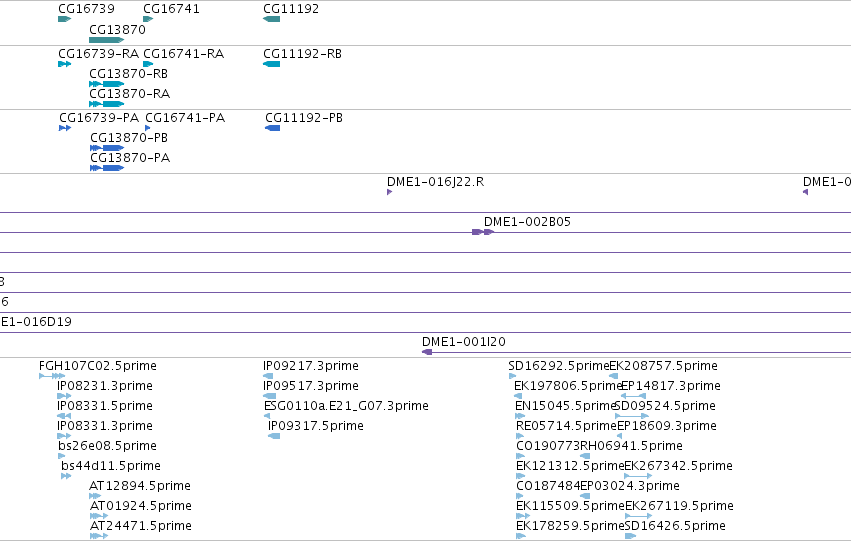Select EST ESG0110a.E21_G07.3prime
851x541 pixels.
346,406
